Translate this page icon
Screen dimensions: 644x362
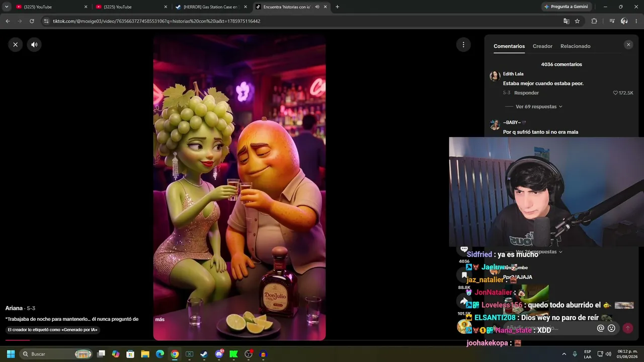(x=567, y=21)
